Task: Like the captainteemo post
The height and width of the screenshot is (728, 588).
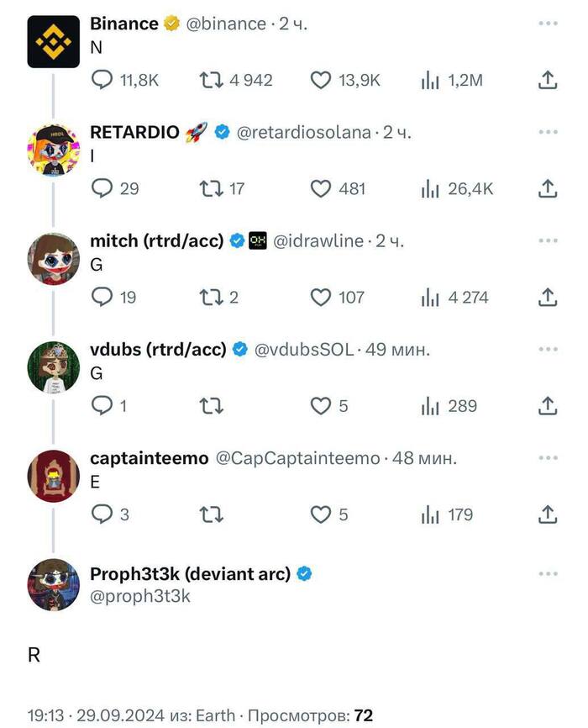Action: 319,514
